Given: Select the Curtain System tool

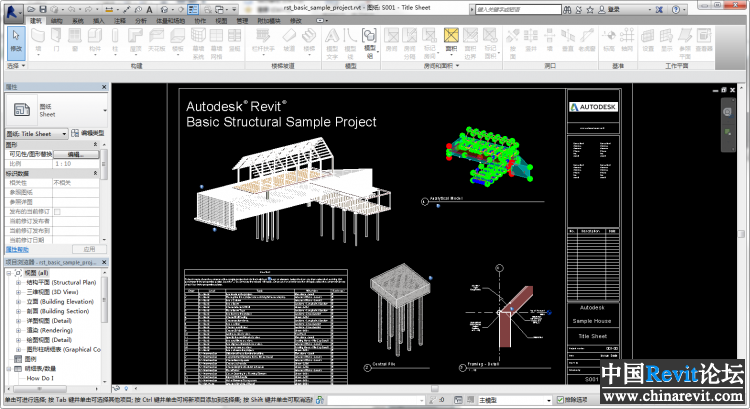Looking at the screenshot, I should point(198,43).
